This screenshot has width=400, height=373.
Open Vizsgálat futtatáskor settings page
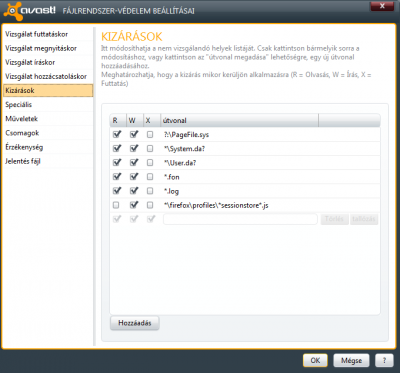pyautogui.click(x=37, y=34)
